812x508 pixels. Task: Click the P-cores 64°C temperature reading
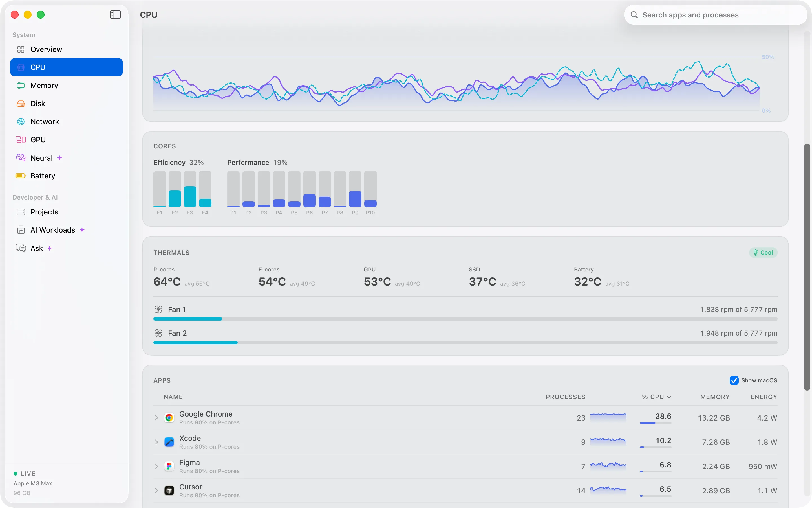[167, 282]
